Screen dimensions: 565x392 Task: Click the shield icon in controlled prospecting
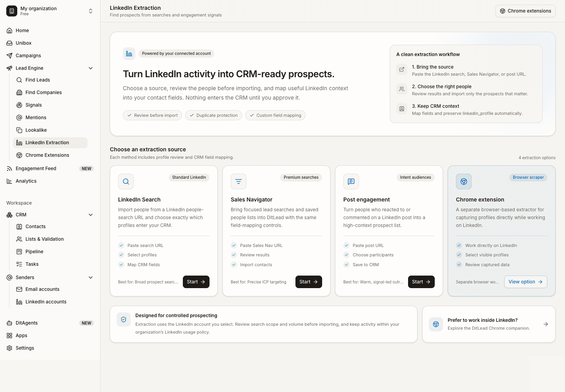click(124, 319)
